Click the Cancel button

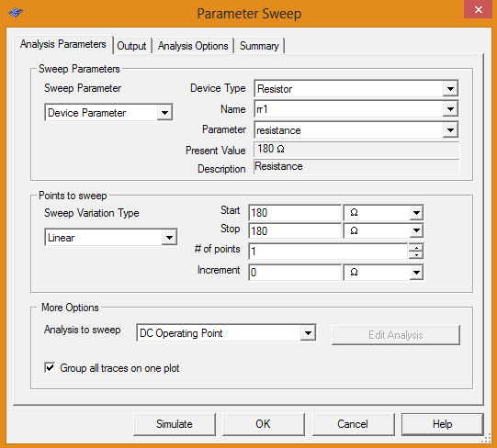353,424
